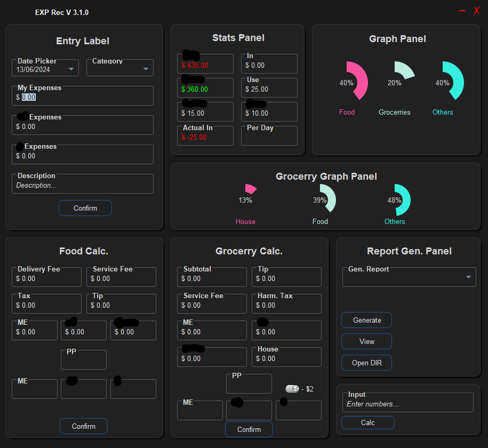The image size is (488, 448).
Task: Click the Generate button
Action: (x=366, y=320)
